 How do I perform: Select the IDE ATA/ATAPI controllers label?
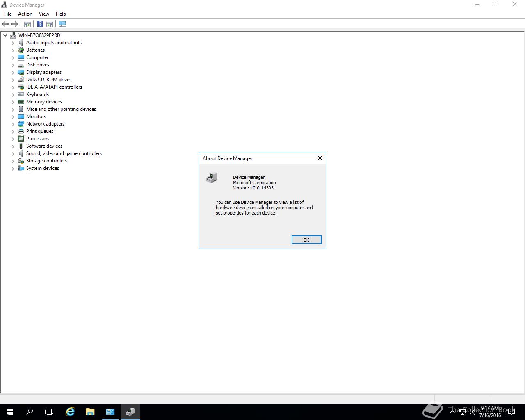point(54,87)
